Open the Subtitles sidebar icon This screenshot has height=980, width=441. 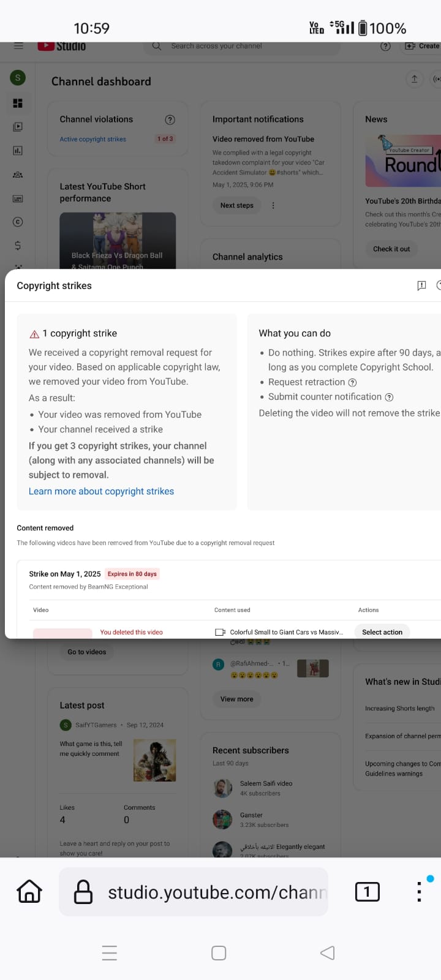pos(18,198)
